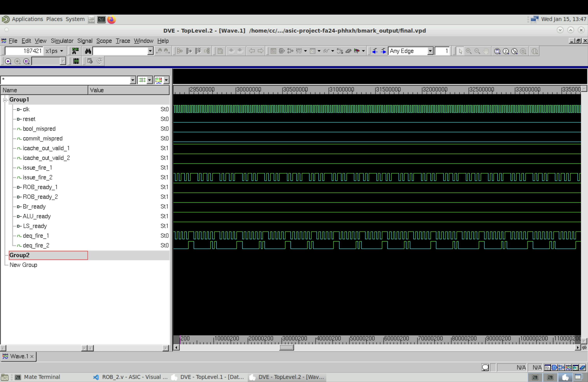The image size is (588, 382).
Task: Open the Trace menu
Action: click(123, 41)
